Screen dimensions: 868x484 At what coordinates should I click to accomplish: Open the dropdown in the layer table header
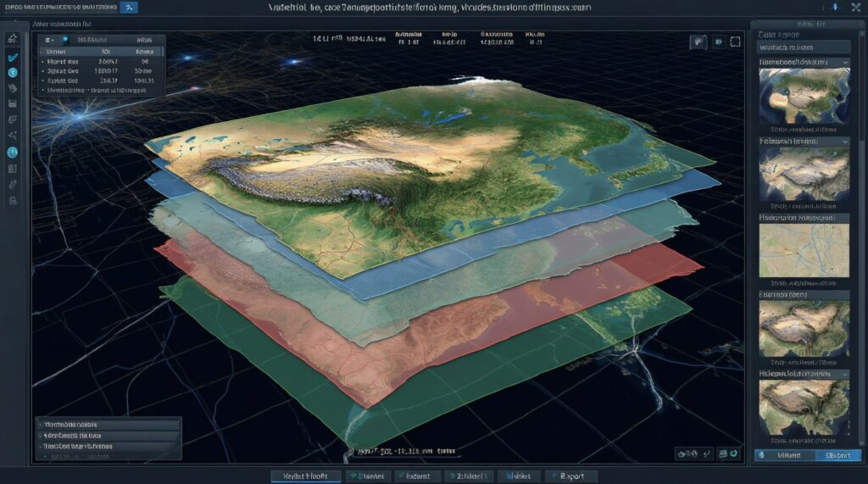(51, 40)
